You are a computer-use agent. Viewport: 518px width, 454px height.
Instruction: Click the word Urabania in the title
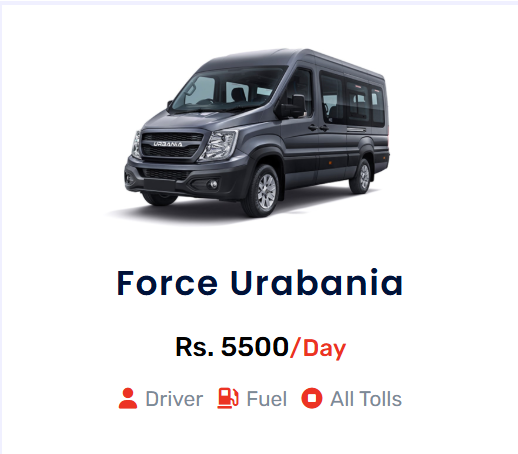pyautogui.click(x=317, y=283)
